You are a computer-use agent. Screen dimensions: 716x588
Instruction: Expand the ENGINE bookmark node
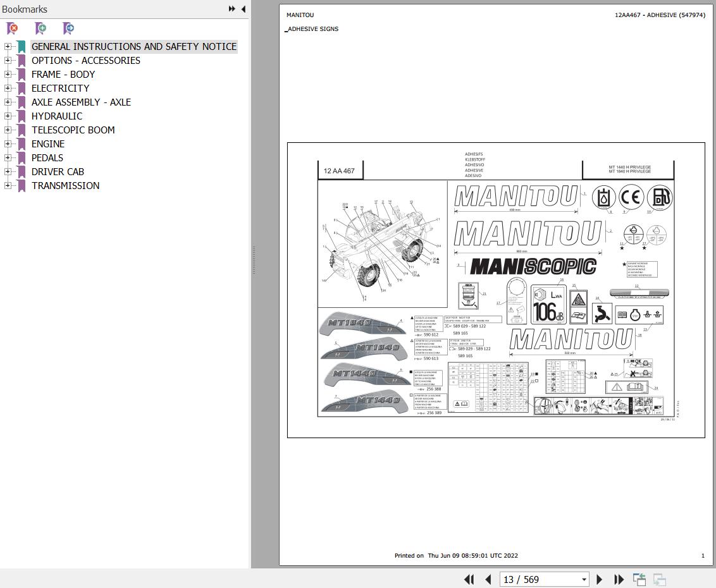pos(8,144)
